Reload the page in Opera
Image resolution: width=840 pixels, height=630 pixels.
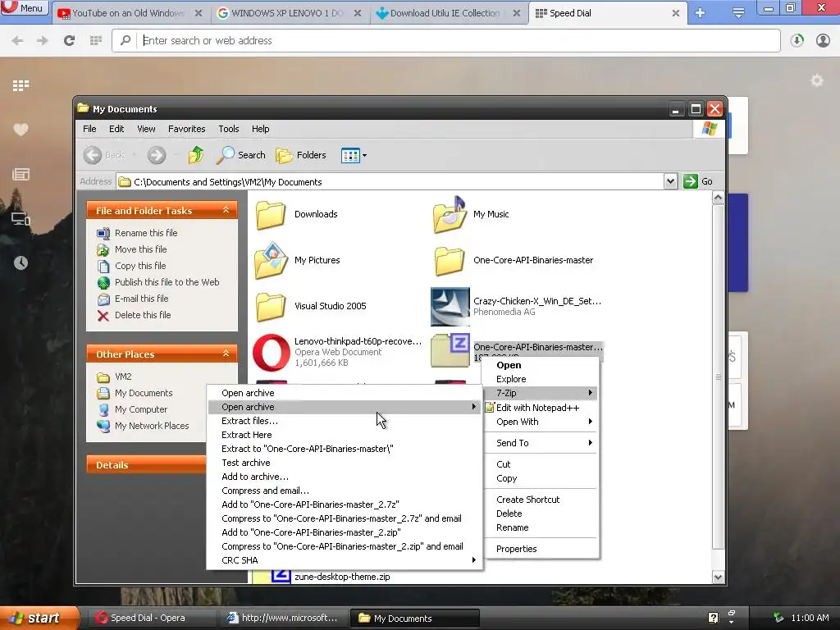(69, 40)
